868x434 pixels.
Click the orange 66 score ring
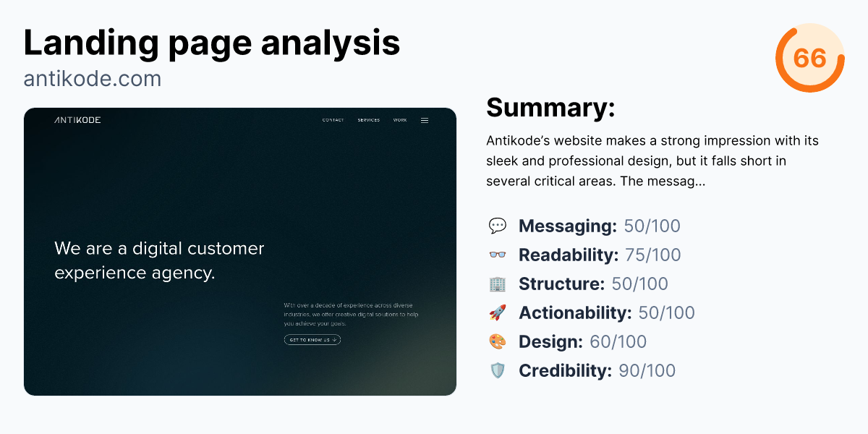(x=809, y=59)
